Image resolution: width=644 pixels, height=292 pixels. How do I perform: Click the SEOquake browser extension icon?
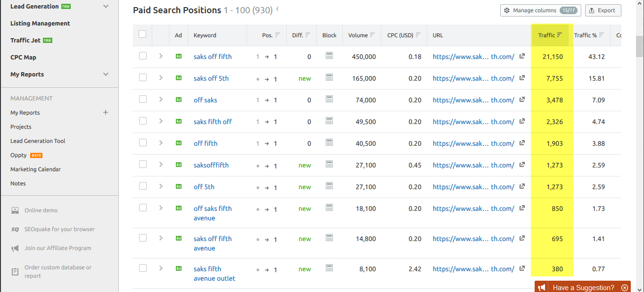[x=15, y=229]
